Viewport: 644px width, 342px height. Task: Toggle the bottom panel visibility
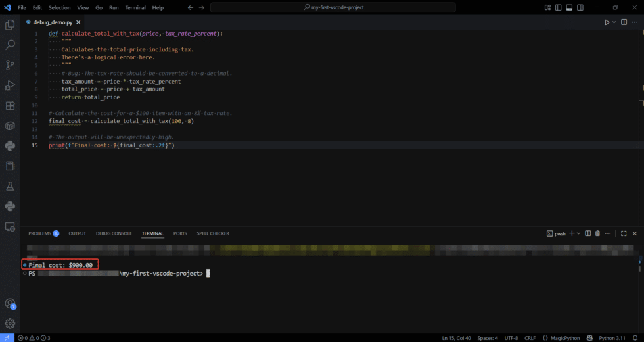[568, 7]
